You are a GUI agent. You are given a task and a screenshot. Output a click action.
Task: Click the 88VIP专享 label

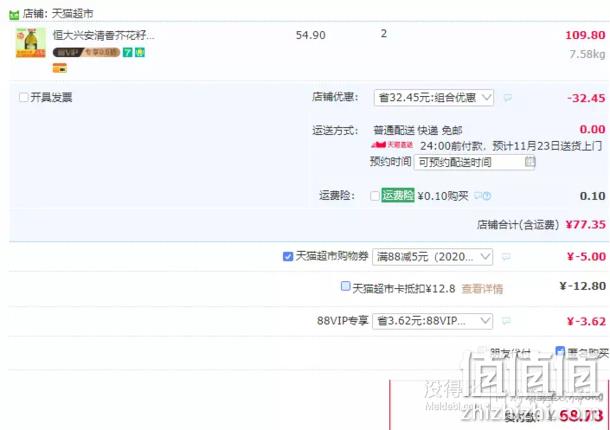tap(342, 321)
